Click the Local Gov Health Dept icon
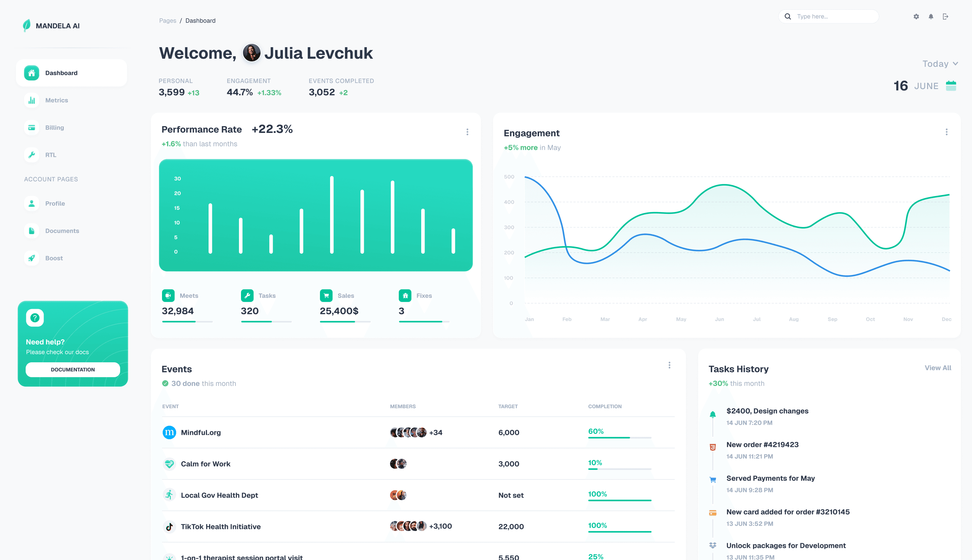Viewport: 972px width, 560px height. (169, 495)
